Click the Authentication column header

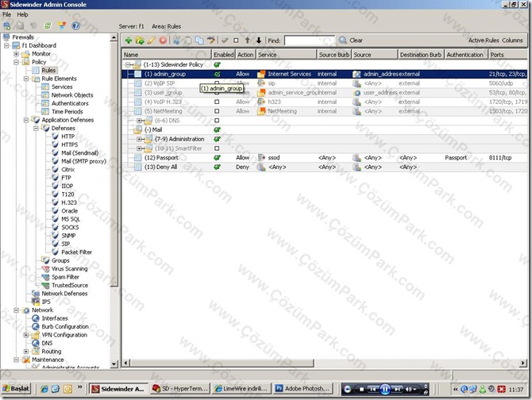click(x=466, y=55)
